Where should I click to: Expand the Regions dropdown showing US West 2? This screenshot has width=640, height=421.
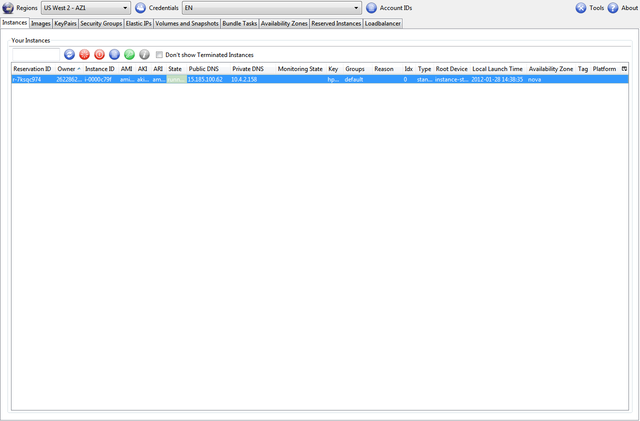pyautogui.click(x=85, y=8)
